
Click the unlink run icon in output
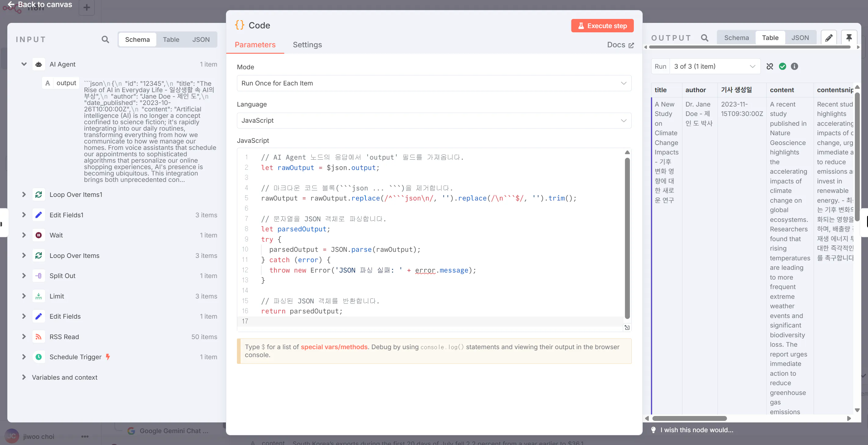(770, 66)
